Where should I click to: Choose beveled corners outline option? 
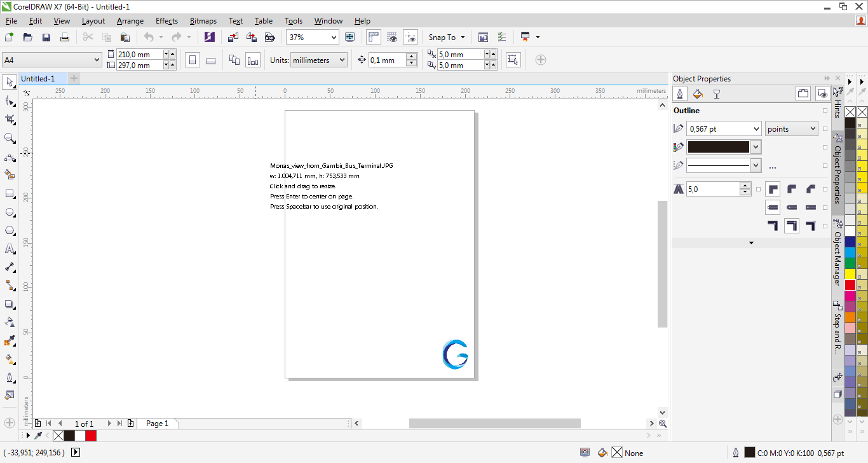(811, 189)
